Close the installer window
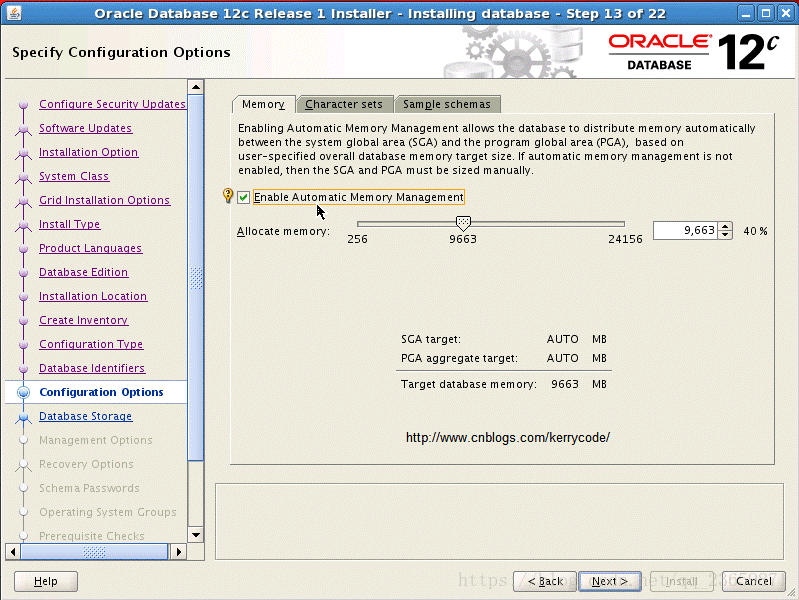799x600 pixels. [x=786, y=13]
